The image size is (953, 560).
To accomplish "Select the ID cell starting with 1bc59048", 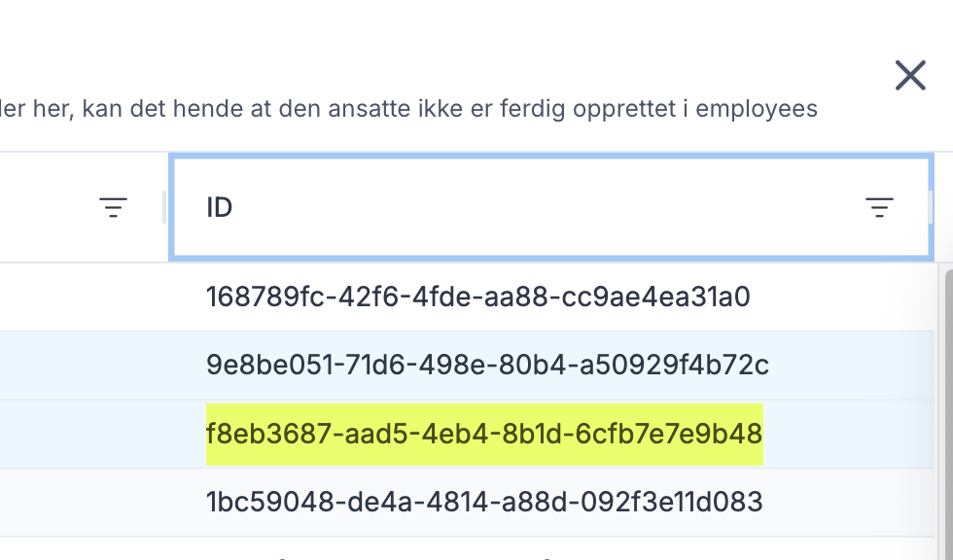I will [484, 503].
